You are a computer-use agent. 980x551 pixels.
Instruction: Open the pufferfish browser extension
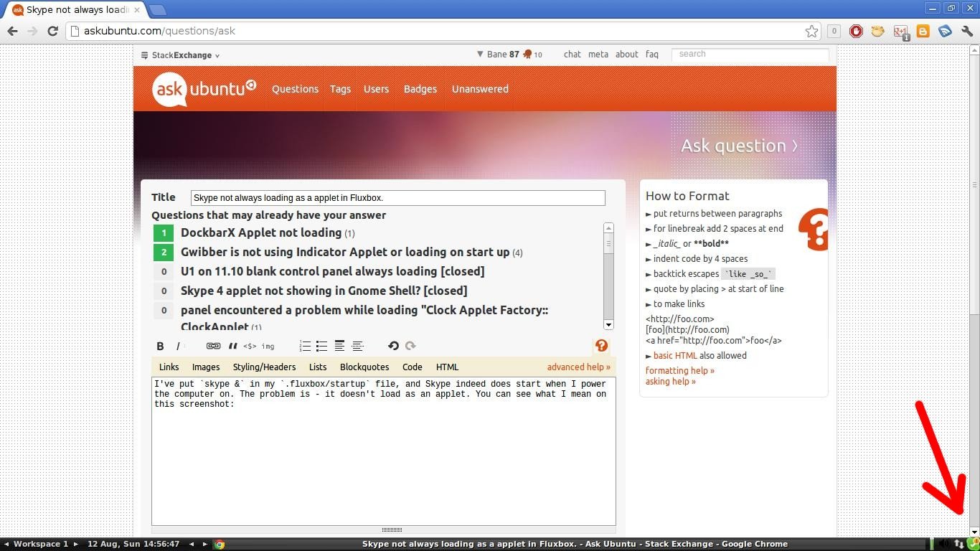click(x=878, y=31)
